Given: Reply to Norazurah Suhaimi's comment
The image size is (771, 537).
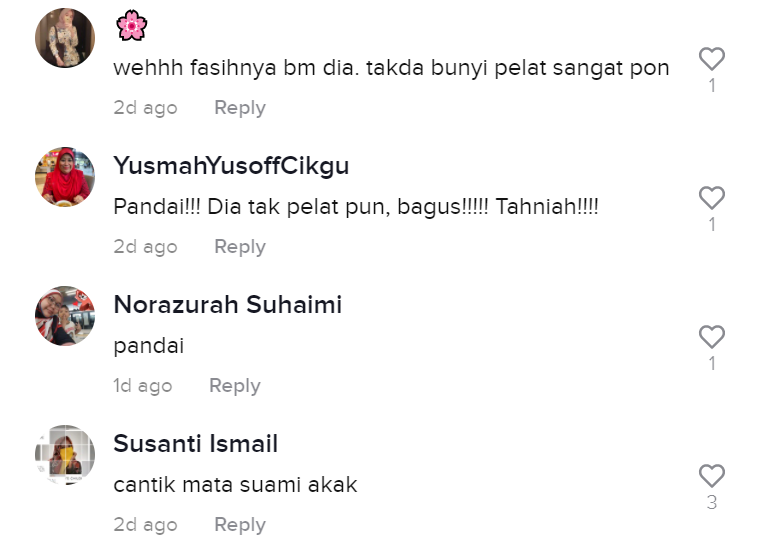Looking at the screenshot, I should (234, 386).
